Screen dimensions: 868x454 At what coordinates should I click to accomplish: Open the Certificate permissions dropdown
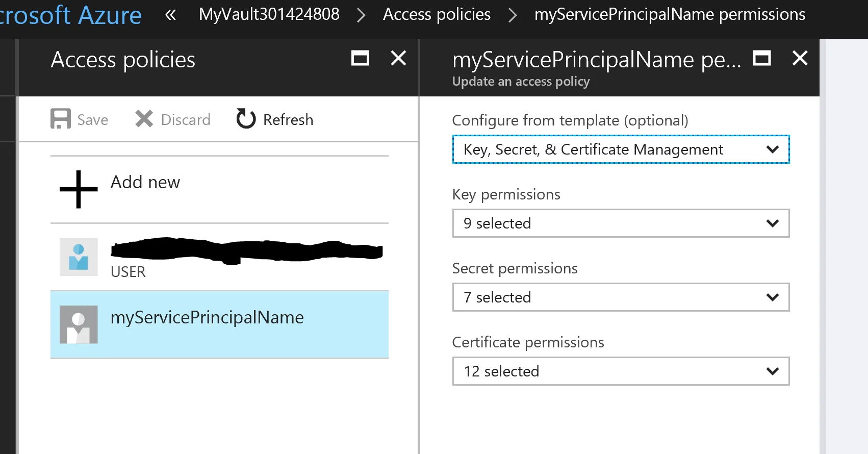pos(620,371)
